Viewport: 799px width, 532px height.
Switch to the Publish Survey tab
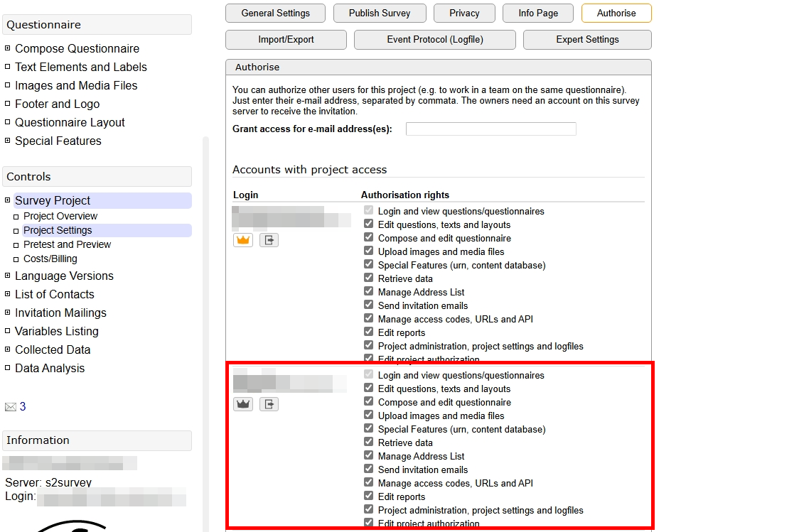coord(379,13)
